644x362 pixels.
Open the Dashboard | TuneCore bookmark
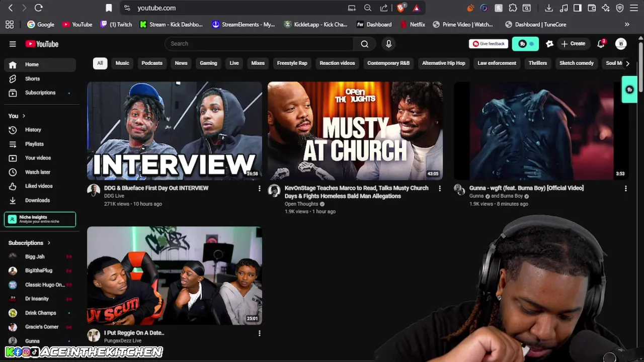(536, 24)
